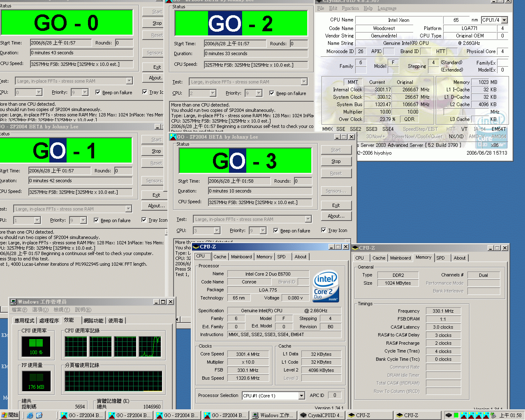Switch to CrystalCPUID taskbar button
This screenshot has width=525, height=420.
(321, 415)
